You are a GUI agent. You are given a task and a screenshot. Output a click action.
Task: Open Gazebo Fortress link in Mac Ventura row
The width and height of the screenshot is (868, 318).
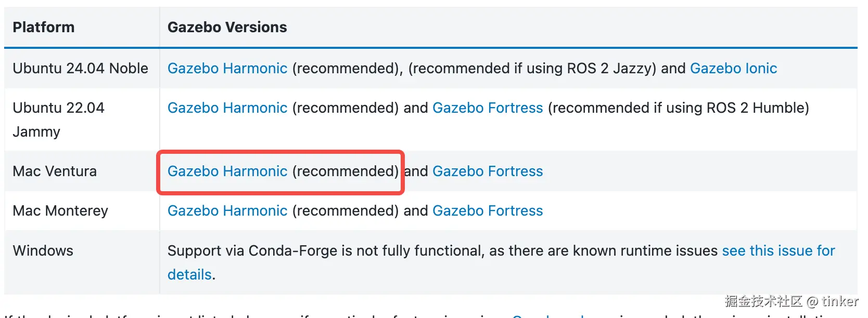pyautogui.click(x=488, y=171)
